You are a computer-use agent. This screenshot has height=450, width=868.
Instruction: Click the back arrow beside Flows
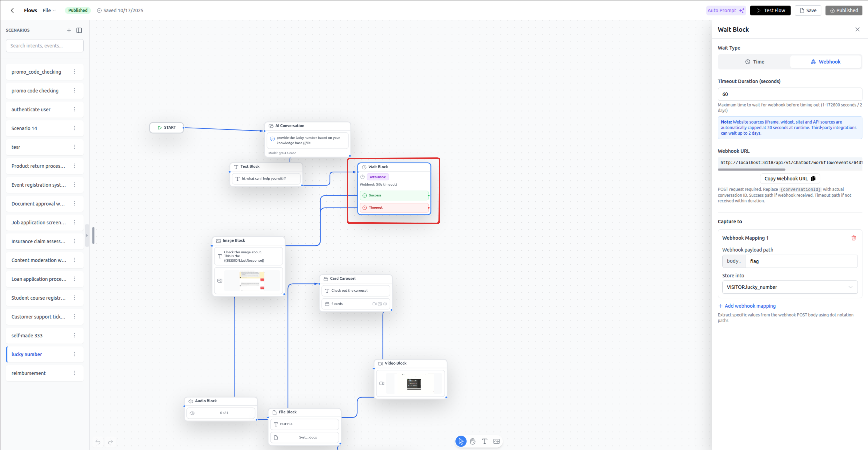tap(13, 10)
